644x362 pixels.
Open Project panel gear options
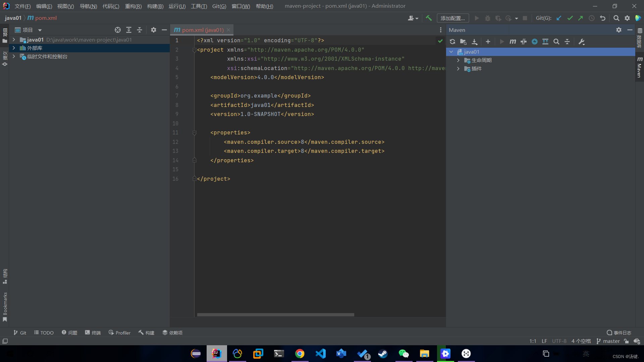tap(154, 30)
